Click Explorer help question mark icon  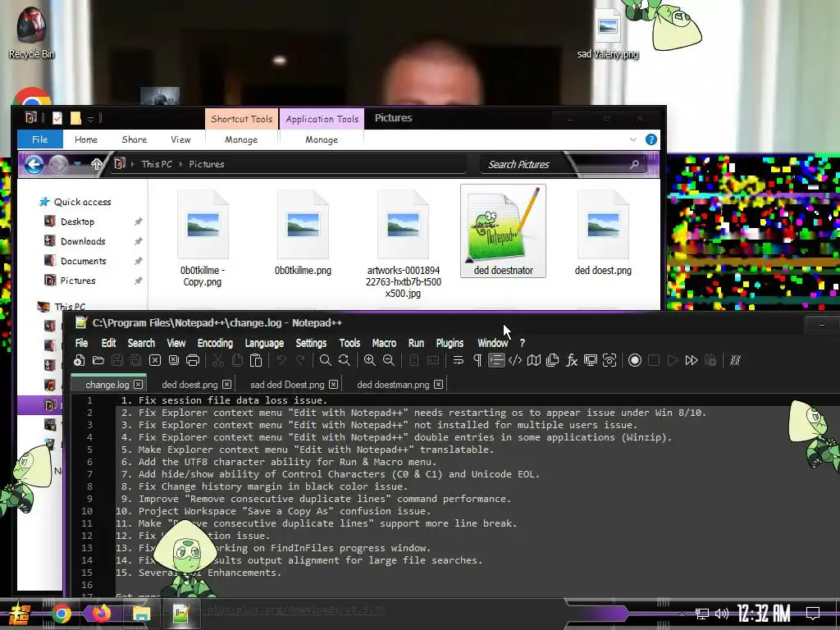(x=651, y=139)
